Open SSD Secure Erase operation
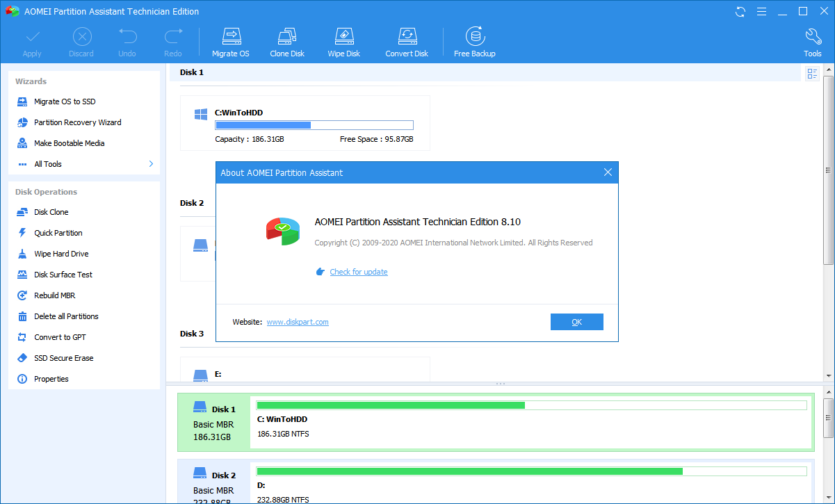This screenshot has height=504, width=835. (x=63, y=358)
